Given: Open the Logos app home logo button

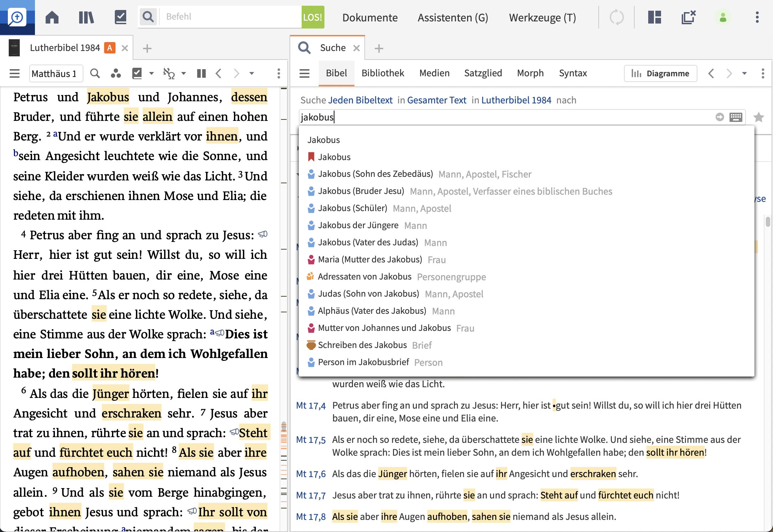Looking at the screenshot, I should click(17, 17).
